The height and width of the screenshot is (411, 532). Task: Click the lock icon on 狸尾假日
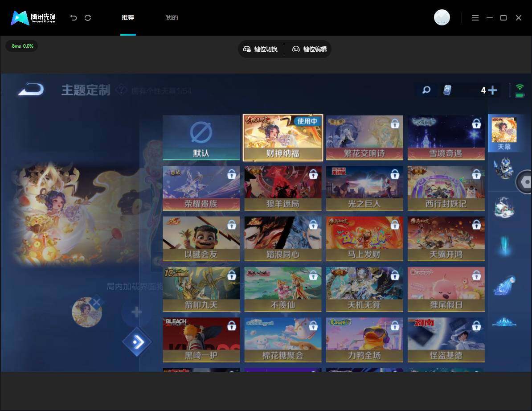476,275
